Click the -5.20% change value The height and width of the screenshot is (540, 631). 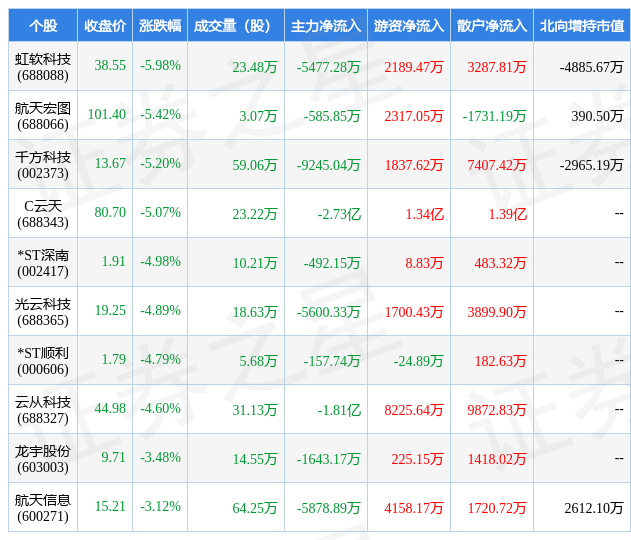161,163
